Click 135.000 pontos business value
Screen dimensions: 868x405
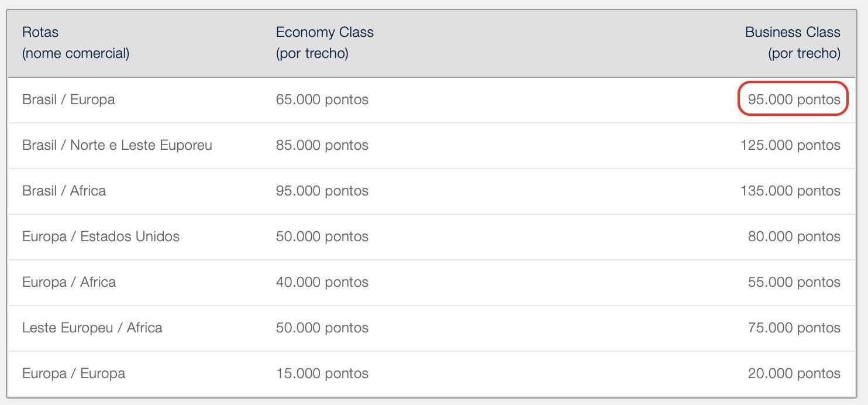click(790, 191)
